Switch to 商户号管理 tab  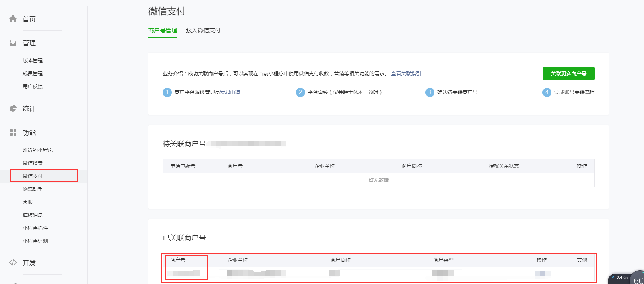(x=163, y=31)
